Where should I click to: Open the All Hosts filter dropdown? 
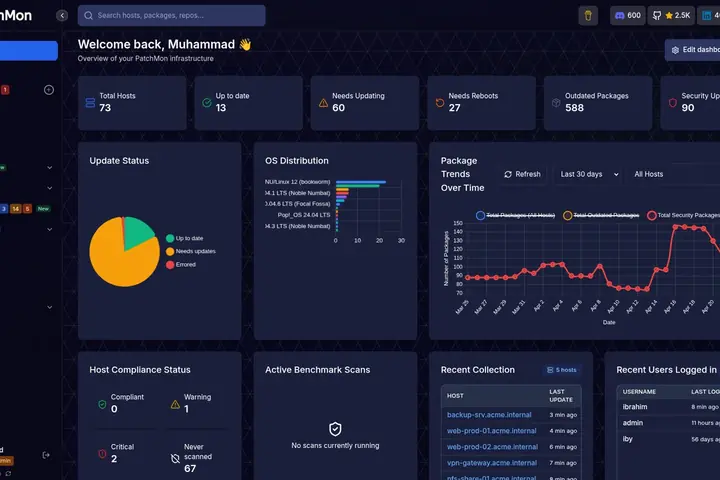(x=673, y=175)
